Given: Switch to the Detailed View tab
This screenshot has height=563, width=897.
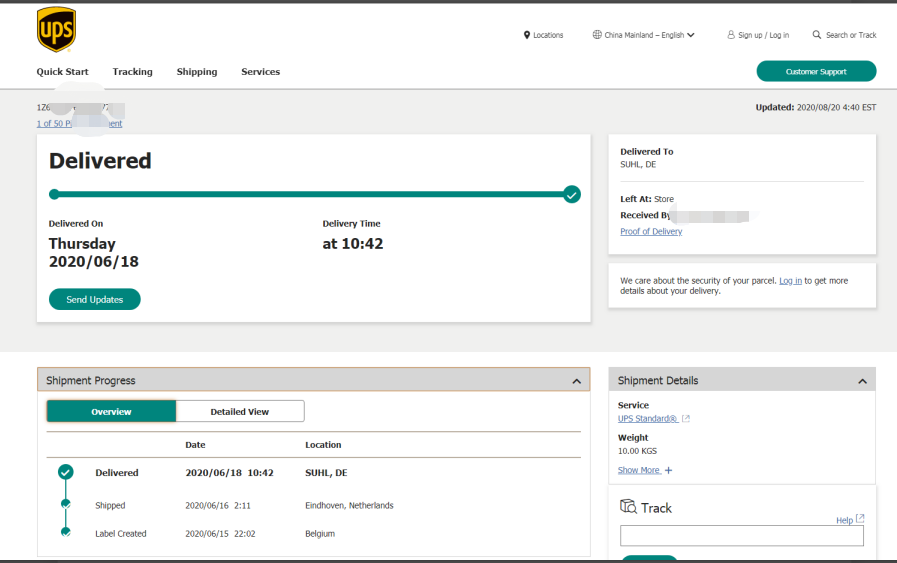Looking at the screenshot, I should pyautogui.click(x=240, y=411).
